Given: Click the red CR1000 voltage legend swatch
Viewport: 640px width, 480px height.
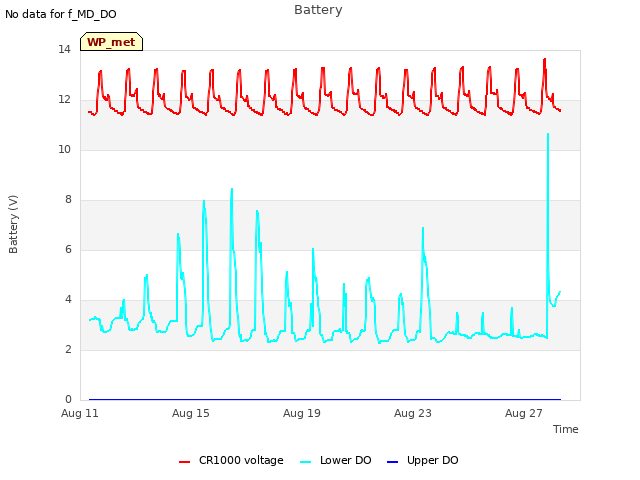Looking at the screenshot, I should coord(184,462).
